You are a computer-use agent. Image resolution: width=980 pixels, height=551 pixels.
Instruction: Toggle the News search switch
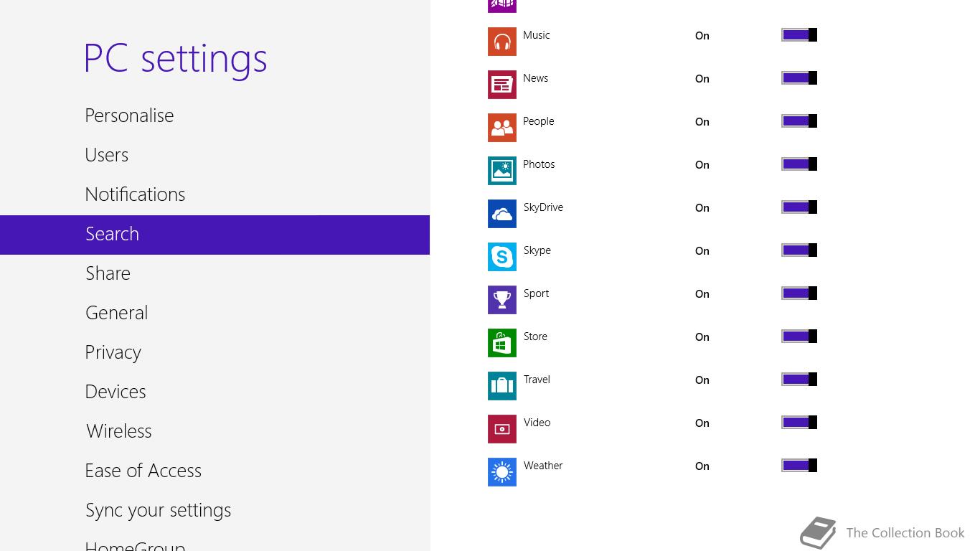click(799, 78)
